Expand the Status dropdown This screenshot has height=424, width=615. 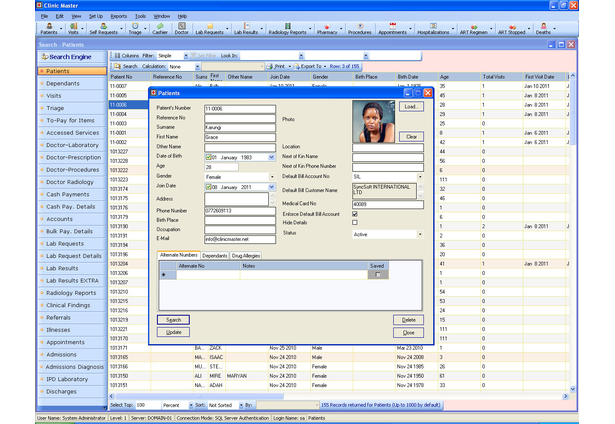420,235
